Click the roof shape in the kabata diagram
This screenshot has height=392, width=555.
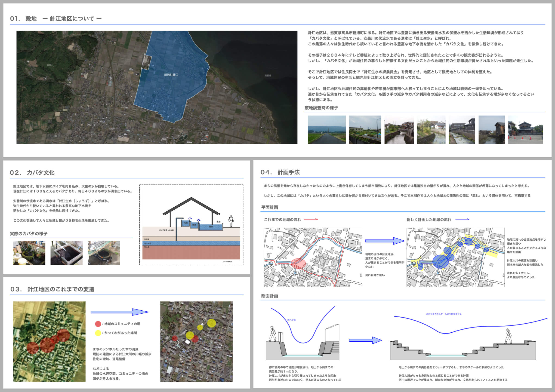(191, 206)
